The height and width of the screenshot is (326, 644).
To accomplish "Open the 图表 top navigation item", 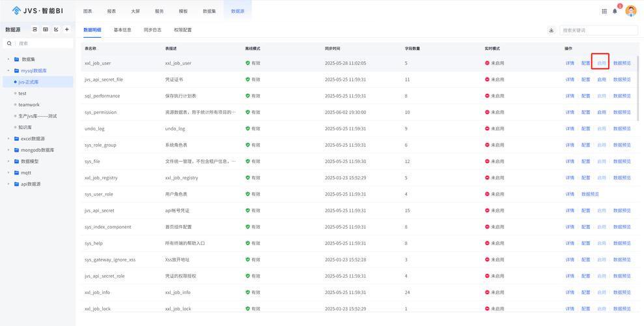I will [87, 11].
